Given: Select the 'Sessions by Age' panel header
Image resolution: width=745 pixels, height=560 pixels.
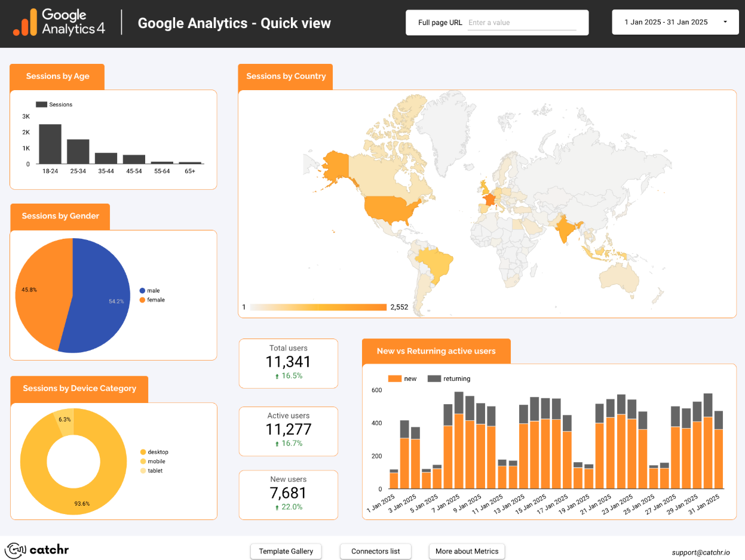Looking at the screenshot, I should 57,76.
